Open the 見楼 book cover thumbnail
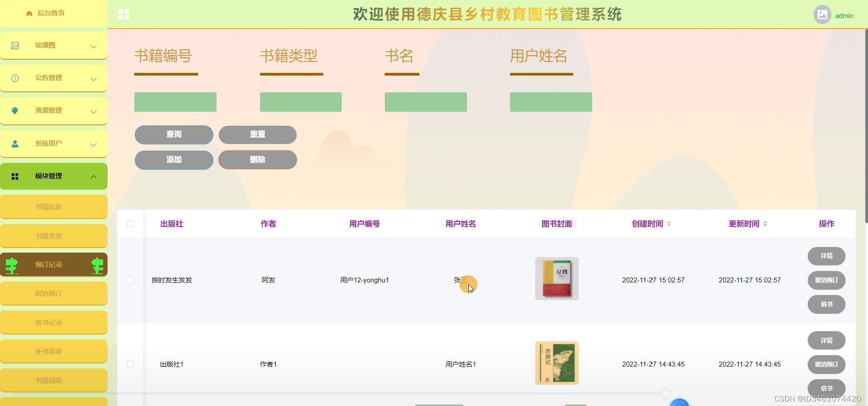868x406 pixels. click(557, 279)
